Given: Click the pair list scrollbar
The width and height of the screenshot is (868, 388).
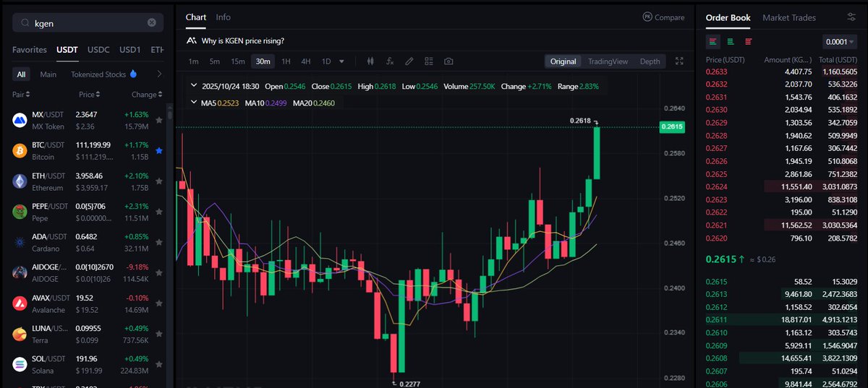Looking at the screenshot, I should [x=170, y=114].
